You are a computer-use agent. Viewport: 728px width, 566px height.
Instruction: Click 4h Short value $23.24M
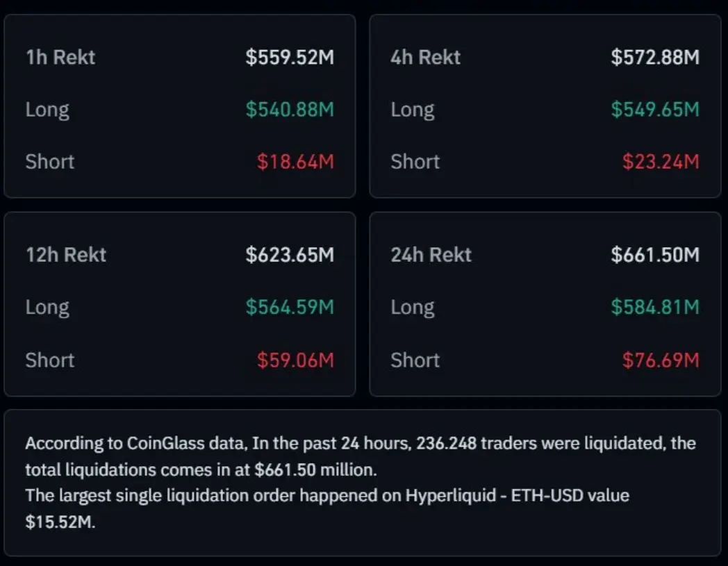[x=661, y=162]
